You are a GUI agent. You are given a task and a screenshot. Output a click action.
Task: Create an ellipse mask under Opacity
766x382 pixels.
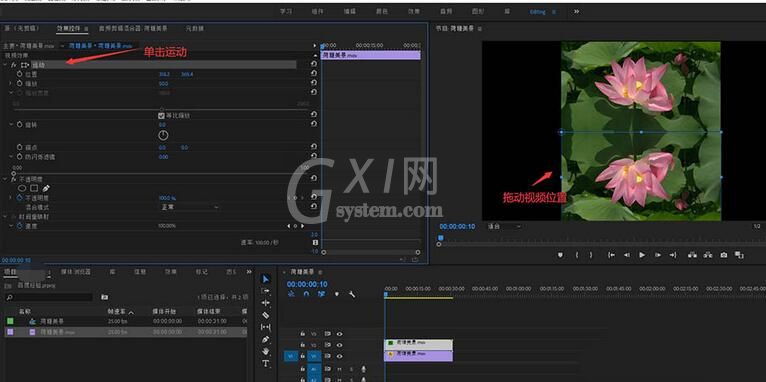[22, 188]
